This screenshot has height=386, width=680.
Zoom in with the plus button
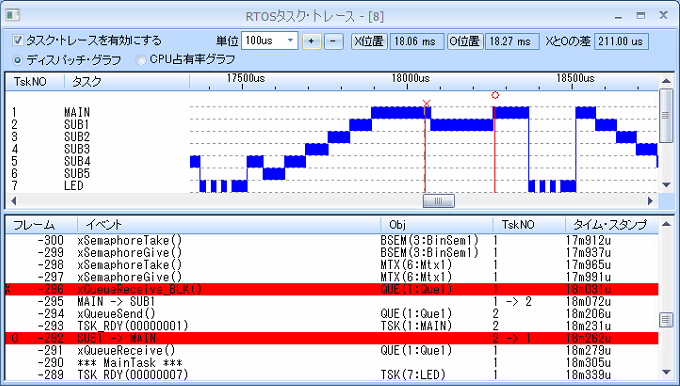point(311,42)
